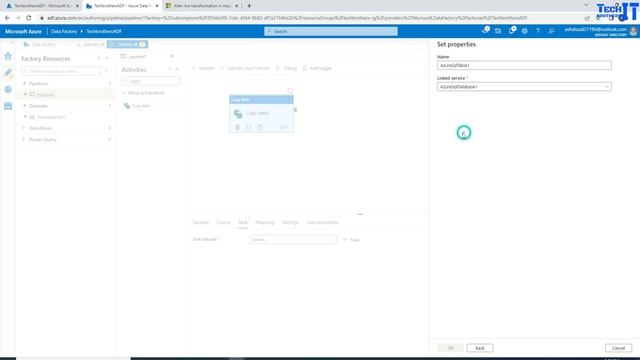The height and width of the screenshot is (360, 640).
Task: Click New next to Sink dataset
Action: pos(351,240)
